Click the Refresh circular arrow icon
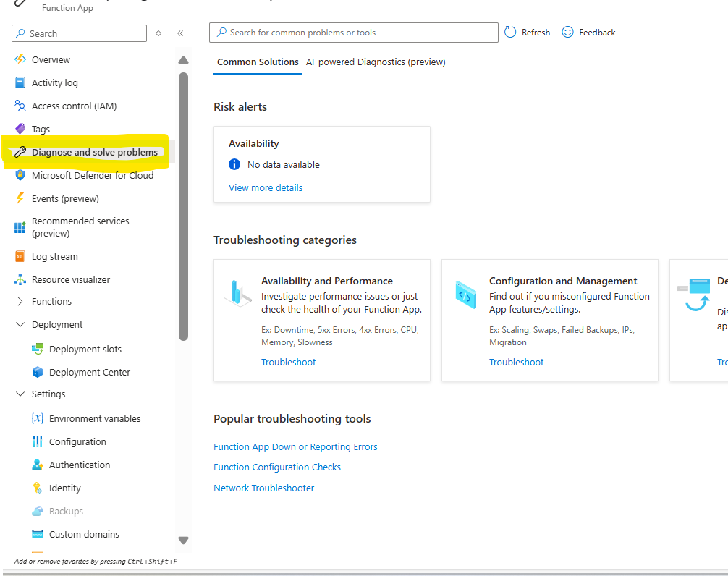The image size is (728, 576). coord(510,32)
